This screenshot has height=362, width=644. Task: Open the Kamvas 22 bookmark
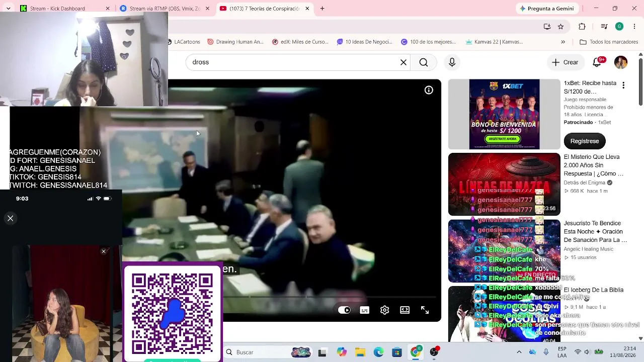click(x=495, y=42)
